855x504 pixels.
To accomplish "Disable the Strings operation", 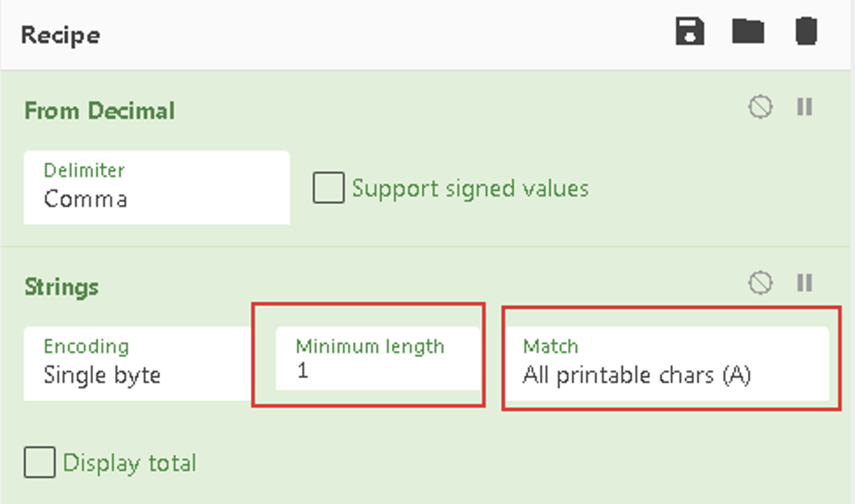I will click(x=760, y=283).
